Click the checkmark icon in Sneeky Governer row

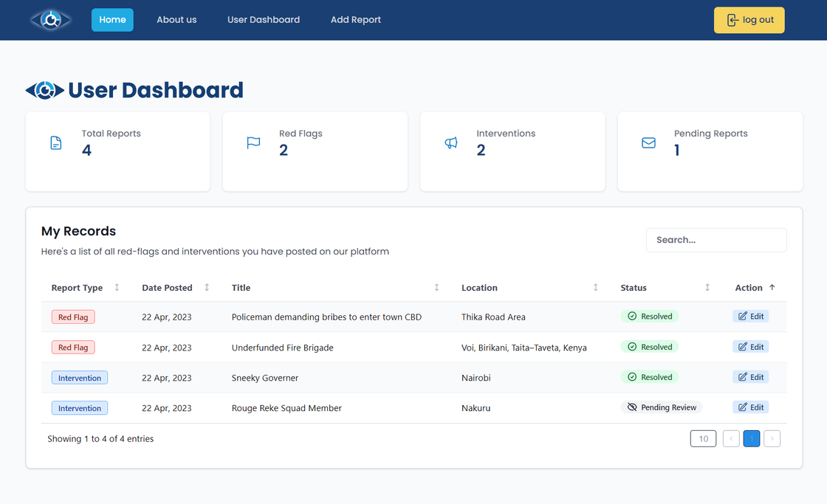(632, 377)
